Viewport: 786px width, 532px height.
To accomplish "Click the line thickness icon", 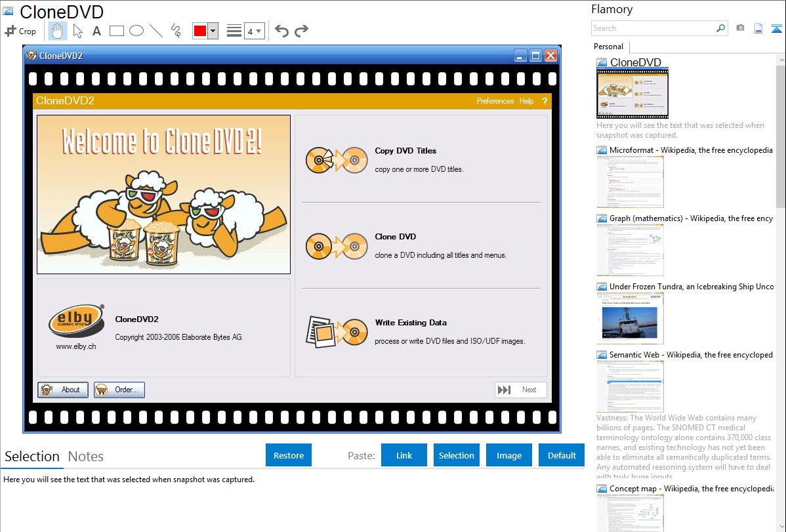I will pos(234,31).
